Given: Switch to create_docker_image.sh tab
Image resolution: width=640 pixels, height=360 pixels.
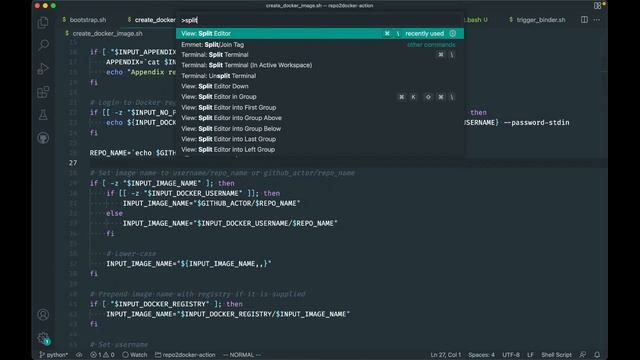Looking at the screenshot, I should coord(151,20).
